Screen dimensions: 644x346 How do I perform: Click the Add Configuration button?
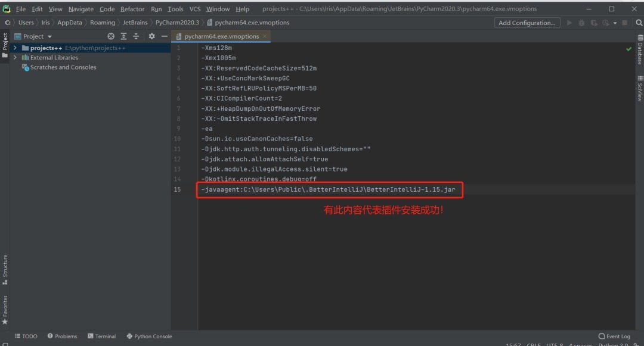pos(527,23)
